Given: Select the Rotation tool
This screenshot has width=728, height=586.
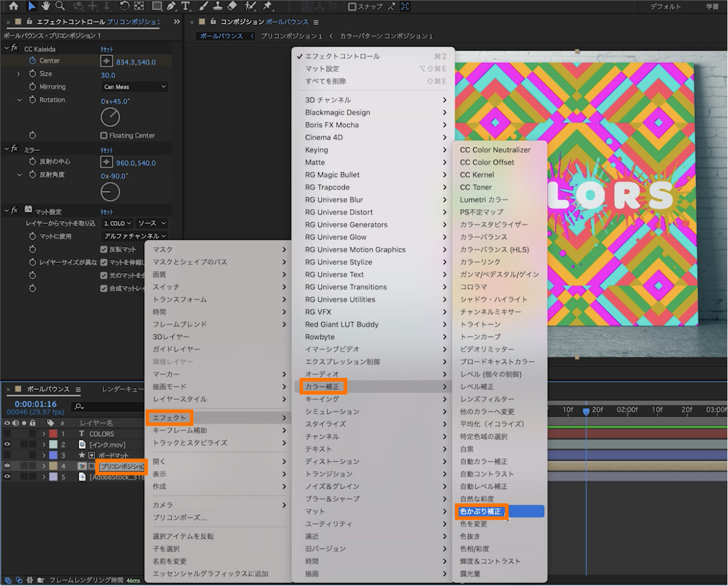Looking at the screenshot, I should coord(124,6).
